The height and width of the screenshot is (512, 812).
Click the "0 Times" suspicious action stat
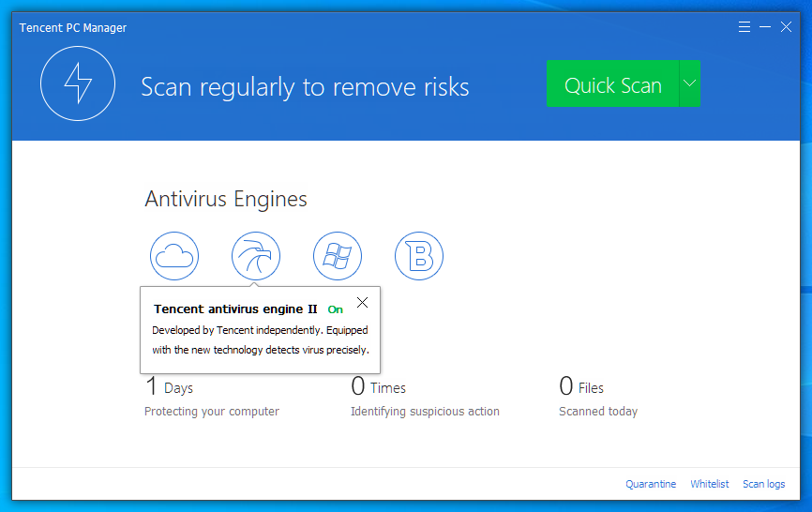[378, 386]
